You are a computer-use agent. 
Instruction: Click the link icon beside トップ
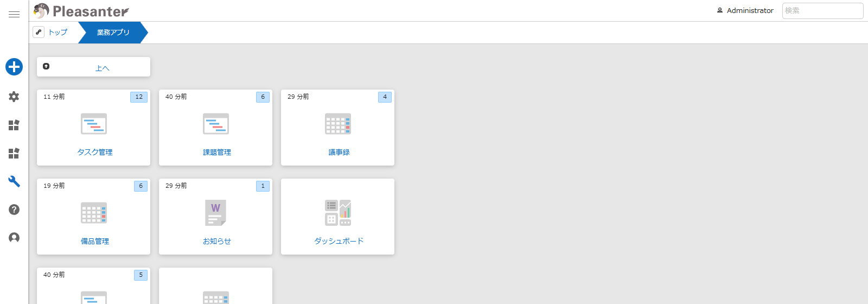coord(39,32)
